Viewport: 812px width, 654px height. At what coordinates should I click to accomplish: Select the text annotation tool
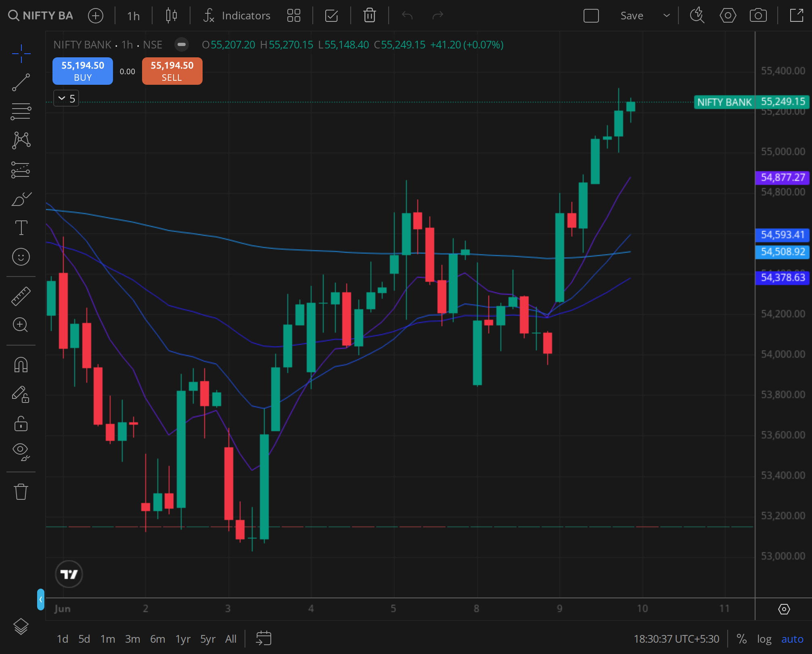[x=21, y=228]
